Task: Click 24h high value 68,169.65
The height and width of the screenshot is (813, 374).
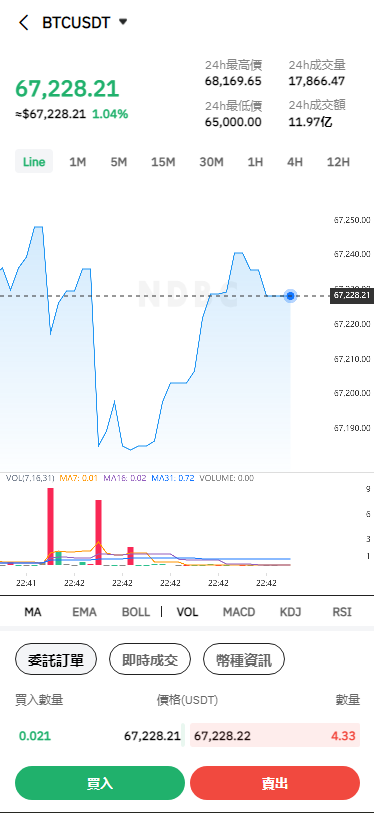Action: click(x=233, y=81)
